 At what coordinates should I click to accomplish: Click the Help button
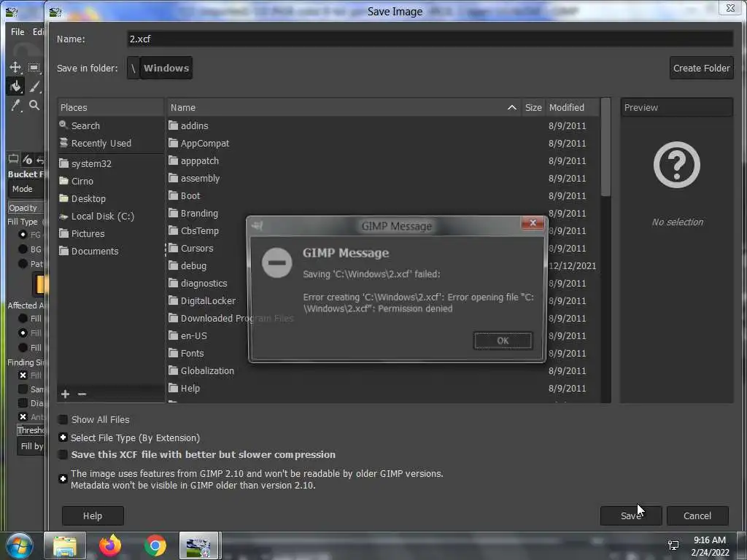93,516
